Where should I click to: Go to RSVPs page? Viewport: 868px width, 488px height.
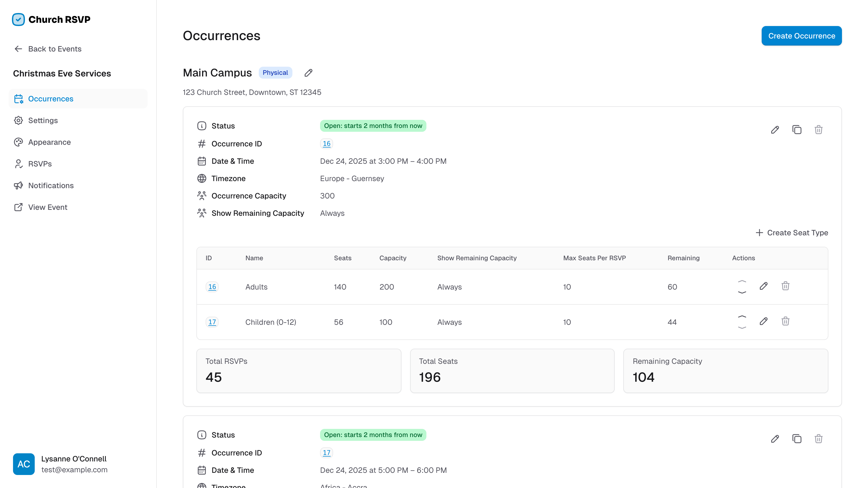pyautogui.click(x=40, y=164)
